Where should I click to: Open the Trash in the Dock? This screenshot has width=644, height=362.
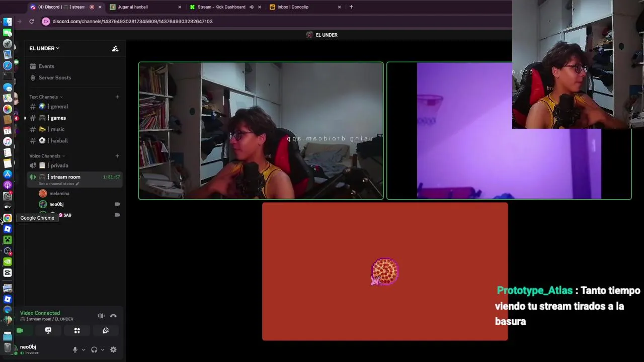tap(8, 347)
